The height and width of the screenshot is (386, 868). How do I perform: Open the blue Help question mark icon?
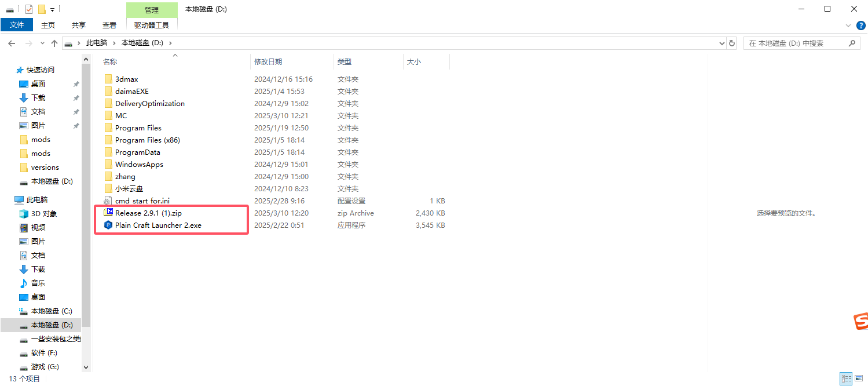pos(860,26)
